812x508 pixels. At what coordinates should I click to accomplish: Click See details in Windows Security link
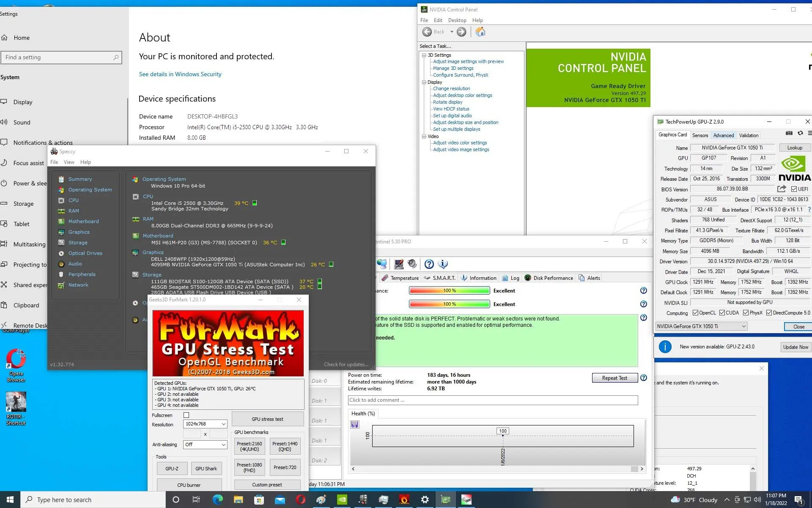180,74
